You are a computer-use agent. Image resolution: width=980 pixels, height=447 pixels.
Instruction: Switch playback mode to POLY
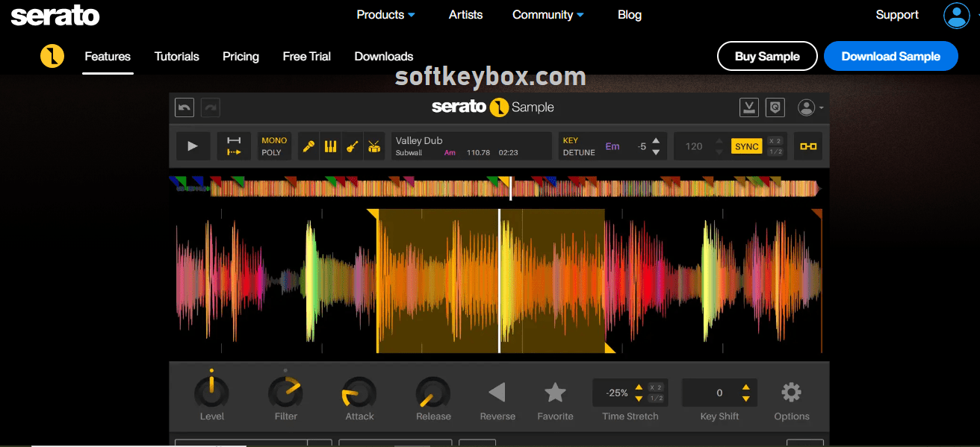click(274, 151)
